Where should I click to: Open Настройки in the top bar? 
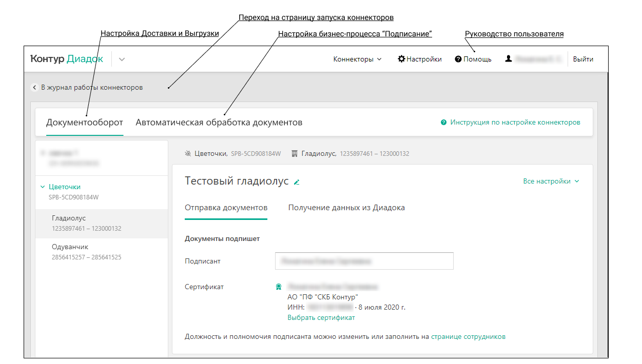(424, 59)
